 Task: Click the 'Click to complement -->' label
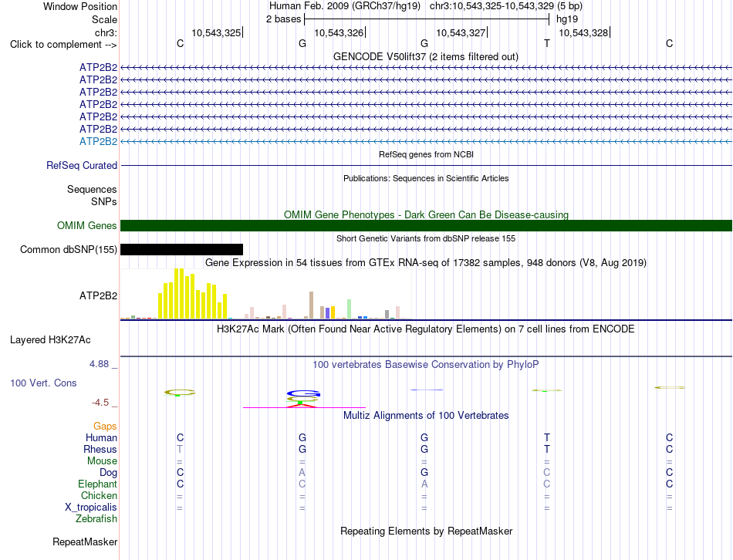63,45
